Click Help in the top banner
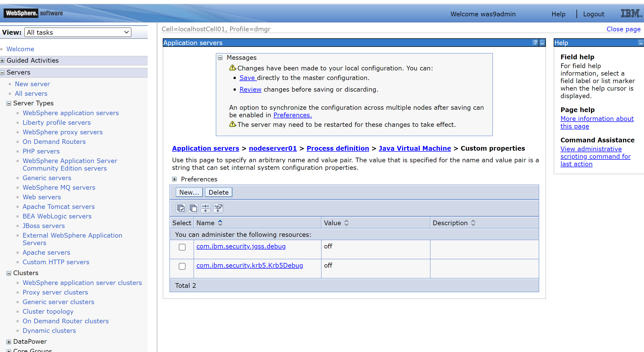This screenshot has height=352, width=644. click(x=558, y=14)
